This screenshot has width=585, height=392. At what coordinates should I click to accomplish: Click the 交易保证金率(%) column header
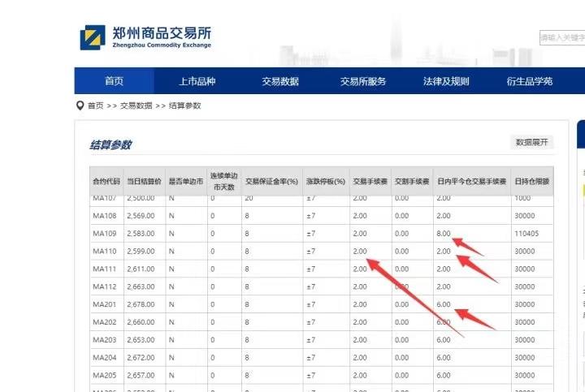(271, 182)
